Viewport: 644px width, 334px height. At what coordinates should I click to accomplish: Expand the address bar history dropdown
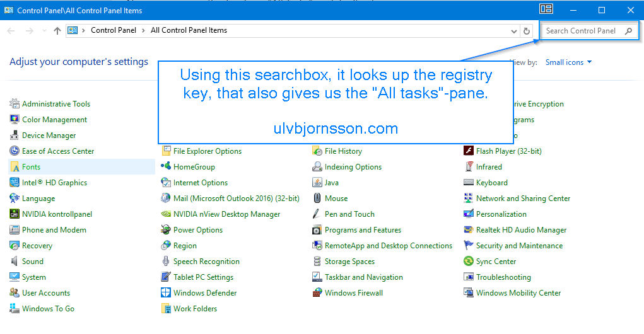514,31
